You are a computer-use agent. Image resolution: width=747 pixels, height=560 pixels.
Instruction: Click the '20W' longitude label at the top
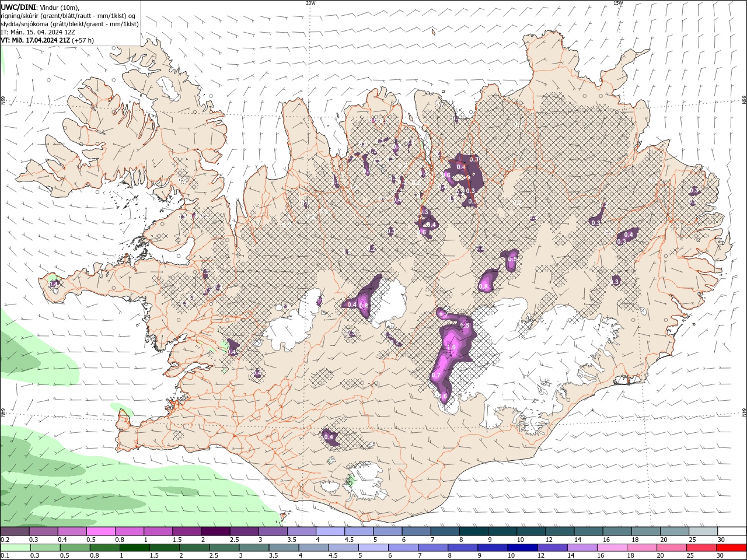(x=310, y=3)
